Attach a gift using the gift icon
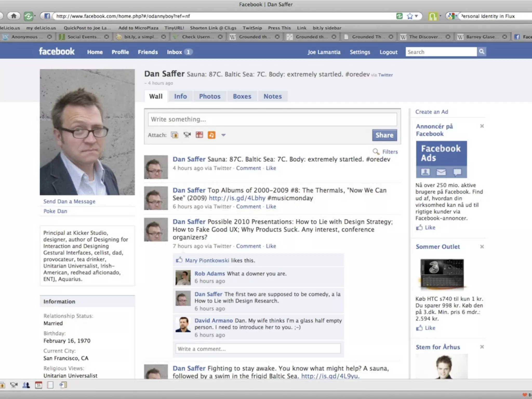The image size is (532, 399). pyautogui.click(x=199, y=135)
